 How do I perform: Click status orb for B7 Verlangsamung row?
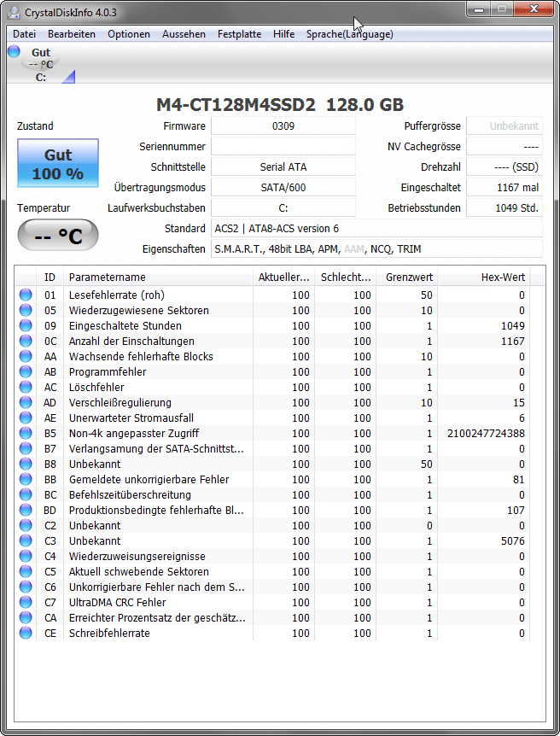coord(26,449)
